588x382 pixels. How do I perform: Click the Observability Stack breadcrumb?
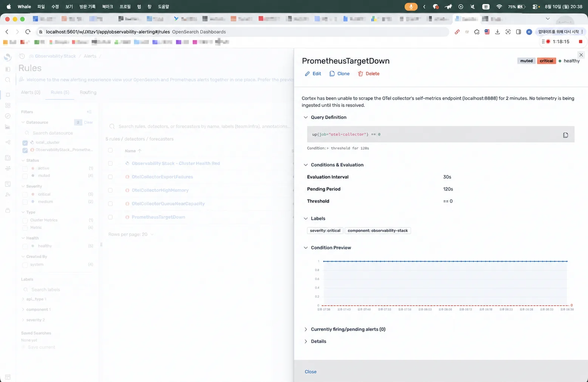56,56
